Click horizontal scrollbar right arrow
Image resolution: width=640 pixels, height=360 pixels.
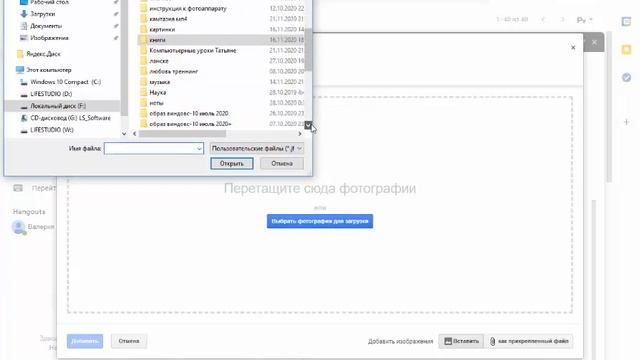[300, 133]
